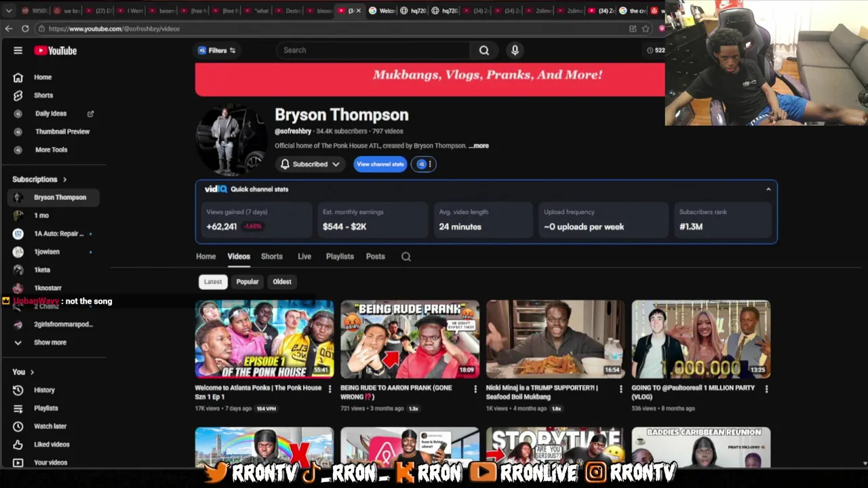Viewport: 868px width, 488px height.
Task: Switch to the channel Live tab
Action: point(304,257)
